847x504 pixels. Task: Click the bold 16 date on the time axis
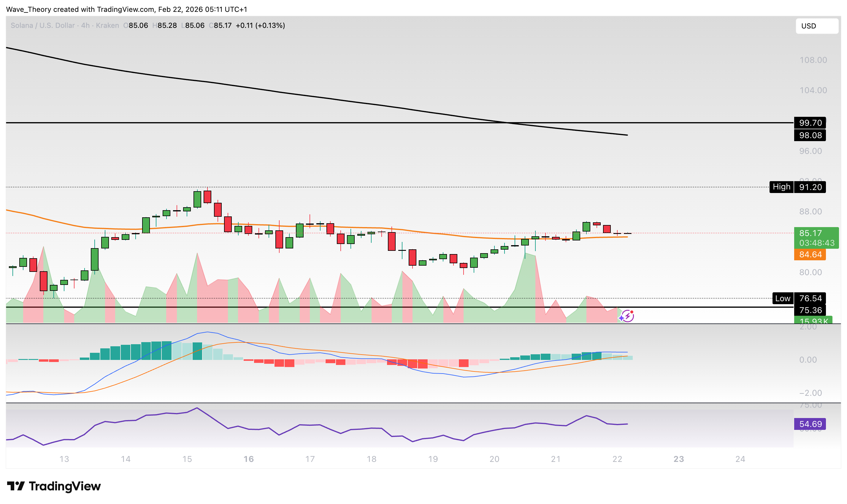click(248, 459)
